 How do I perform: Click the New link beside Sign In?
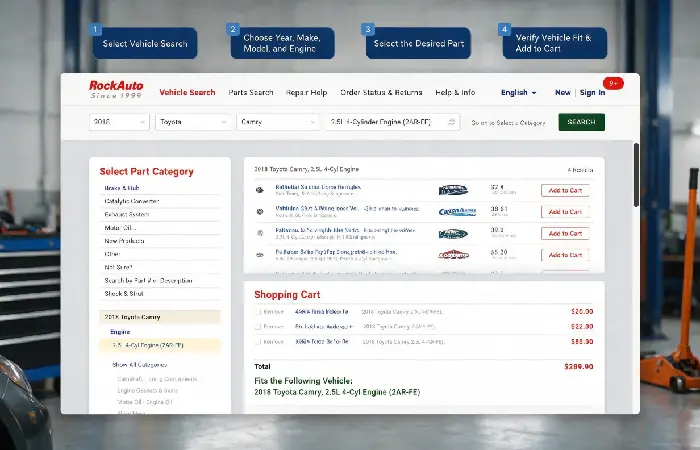(x=562, y=92)
